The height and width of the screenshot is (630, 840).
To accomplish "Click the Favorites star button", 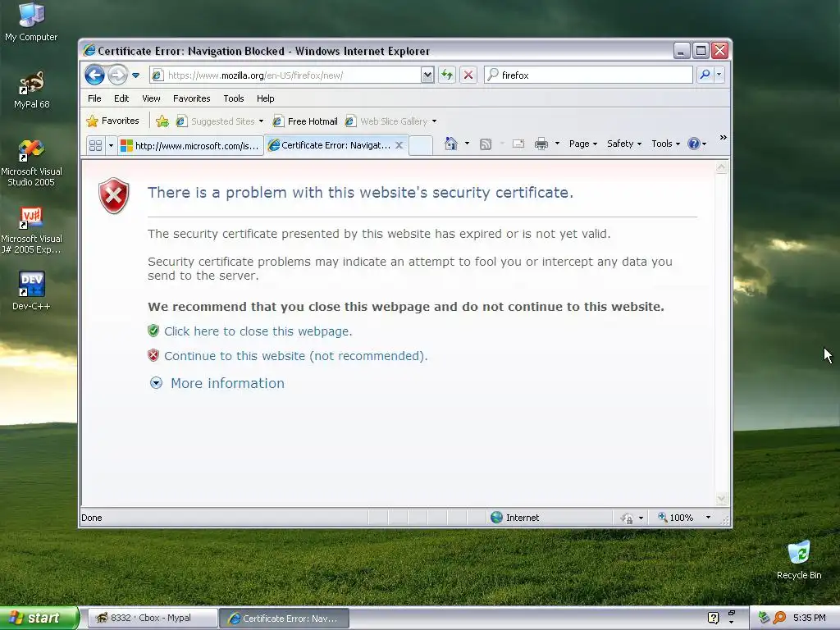I will pyautogui.click(x=112, y=121).
